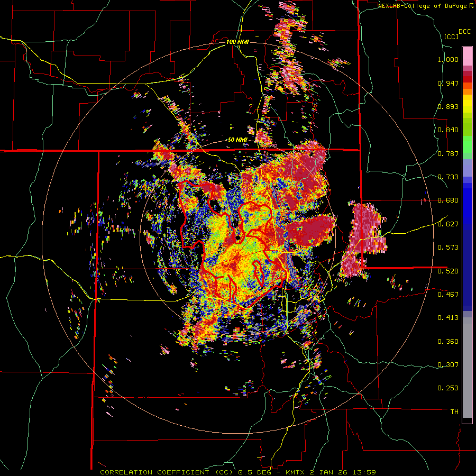Click the gray lower segment of color bar
476x476 pixels.
[x=467, y=368]
